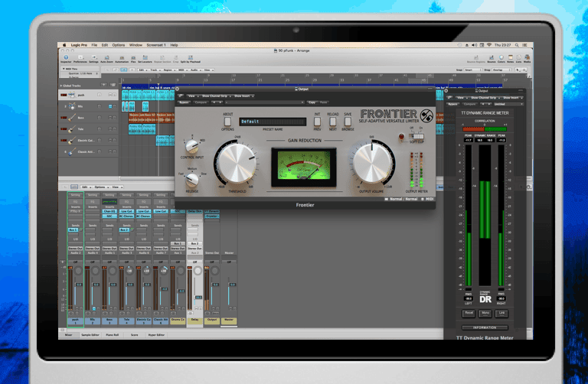Click the drum kit icon on push track
Image resolution: width=588 pixels, height=384 pixels.
[x=72, y=95]
